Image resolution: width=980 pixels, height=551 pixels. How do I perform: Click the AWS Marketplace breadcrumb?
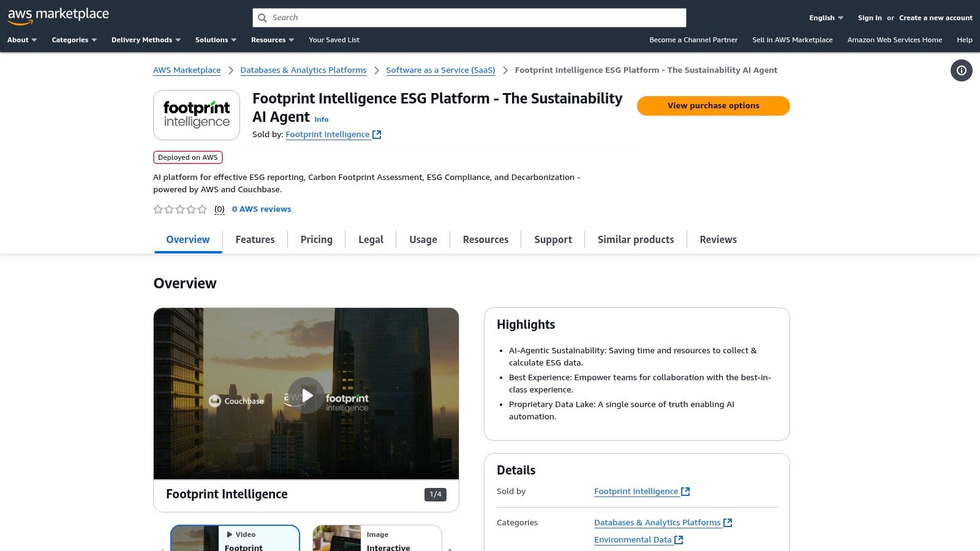[x=187, y=70]
